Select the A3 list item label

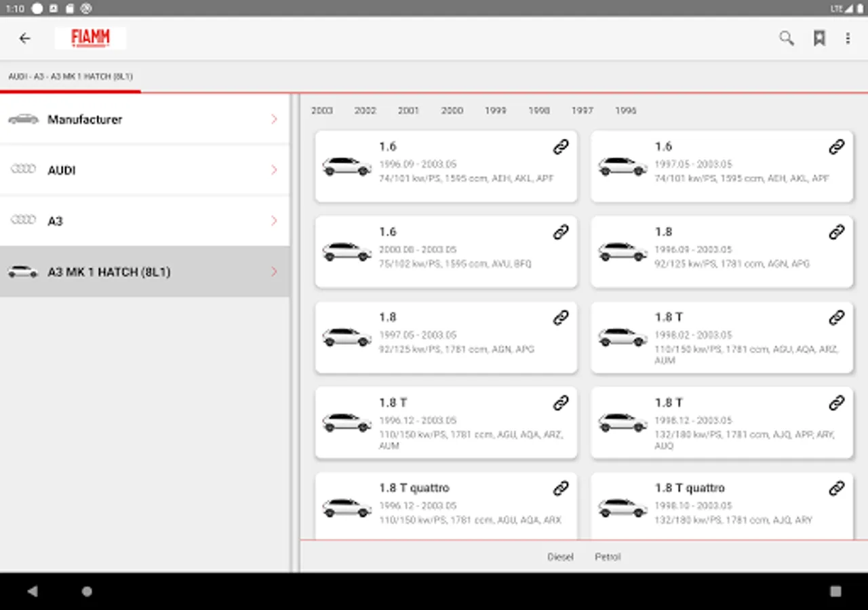(x=55, y=221)
